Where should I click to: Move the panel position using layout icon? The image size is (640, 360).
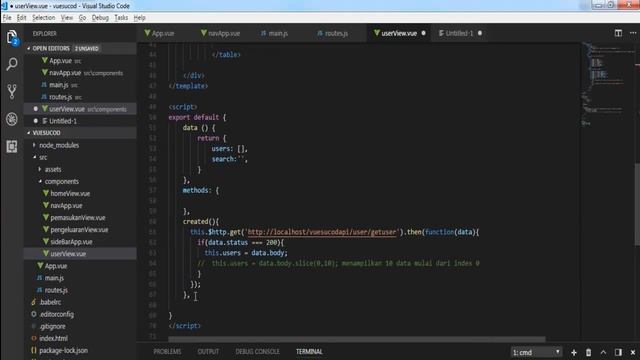[x=618, y=352]
